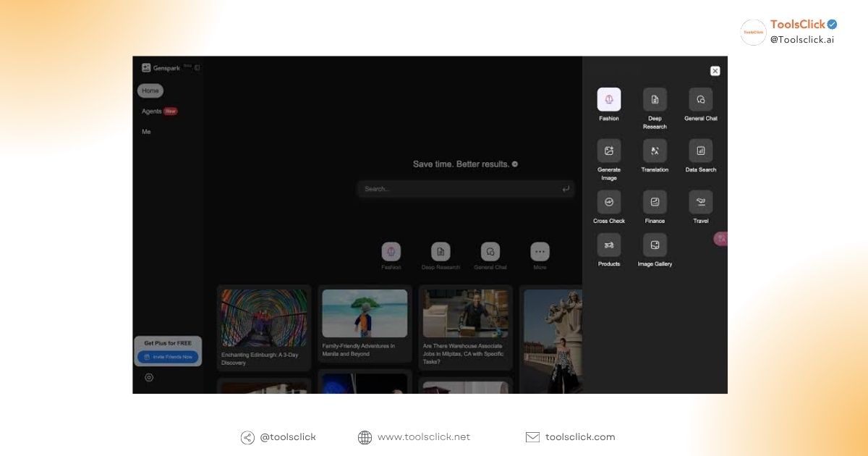Close the agents side panel
The image size is (868, 456).
(715, 71)
